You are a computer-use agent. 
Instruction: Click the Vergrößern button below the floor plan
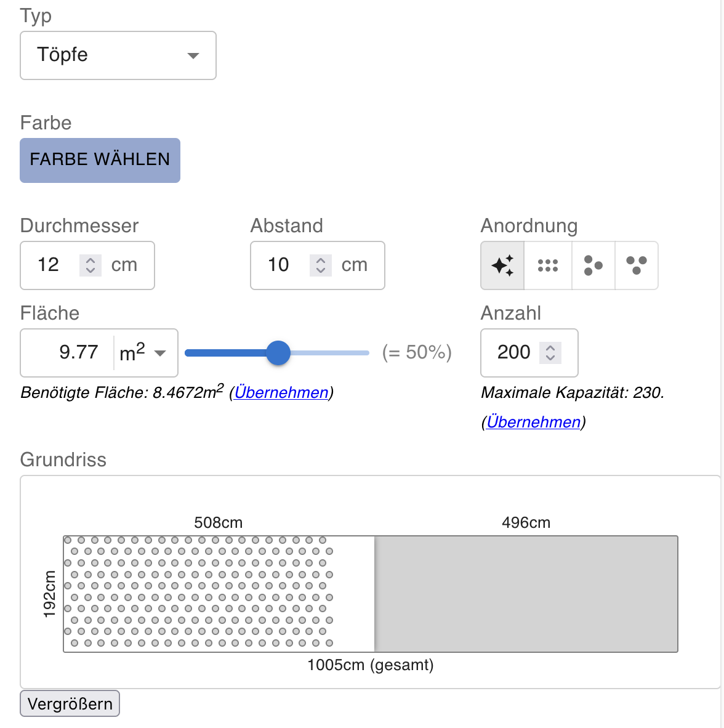[x=70, y=704]
